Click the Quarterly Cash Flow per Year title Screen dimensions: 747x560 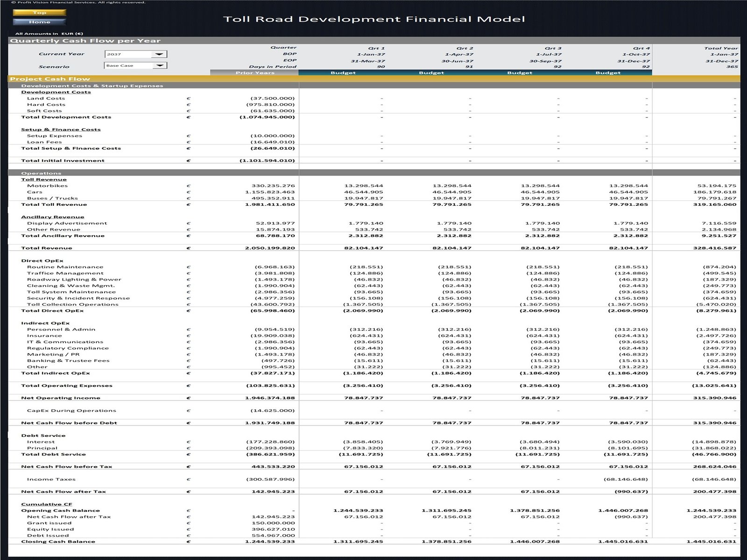pyautogui.click(x=85, y=41)
